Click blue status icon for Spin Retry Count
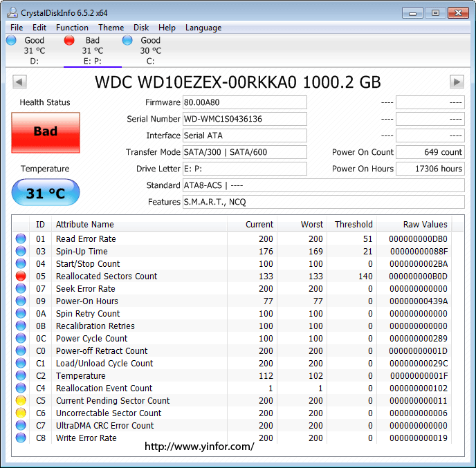This screenshot has height=468, width=476. 21,313
